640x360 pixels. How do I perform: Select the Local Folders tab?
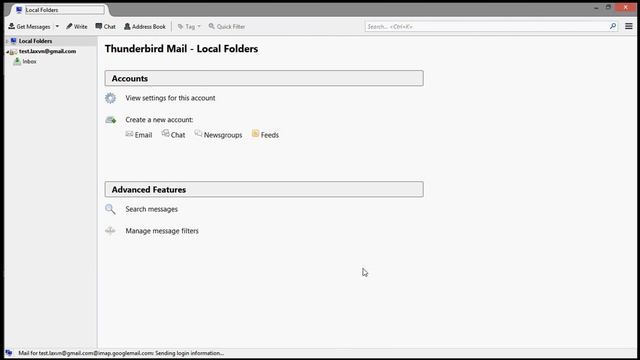pyautogui.click(x=60, y=10)
